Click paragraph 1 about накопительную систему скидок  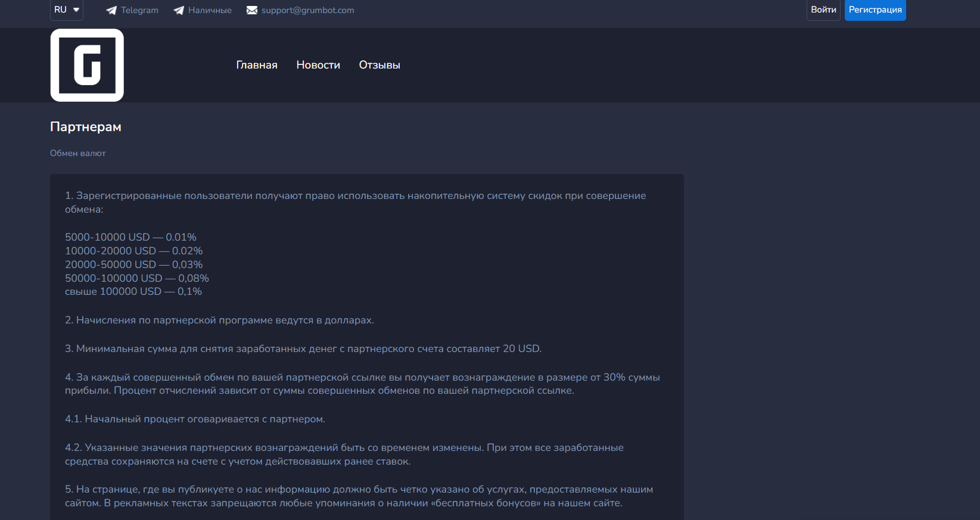(x=355, y=203)
